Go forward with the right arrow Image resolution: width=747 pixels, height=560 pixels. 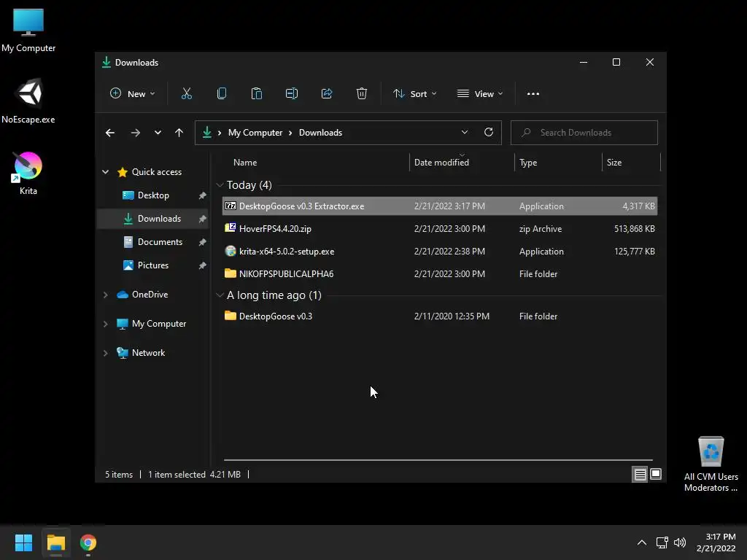pyautogui.click(x=135, y=133)
